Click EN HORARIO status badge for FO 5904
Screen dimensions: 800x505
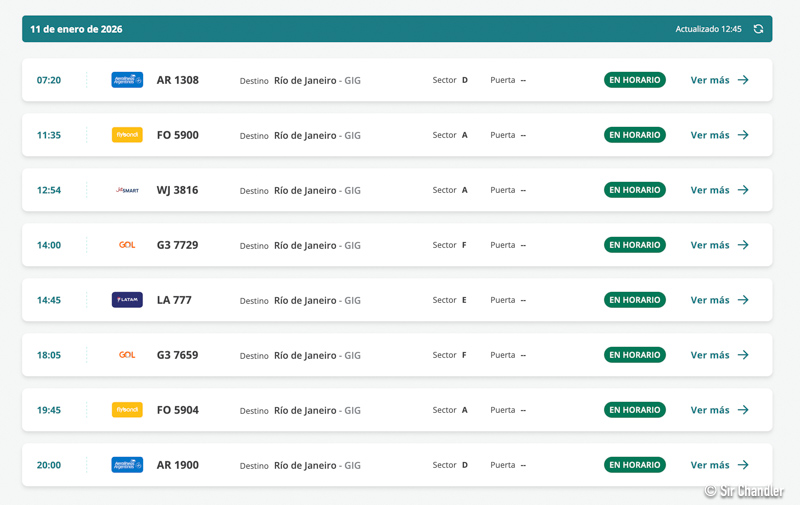point(634,410)
